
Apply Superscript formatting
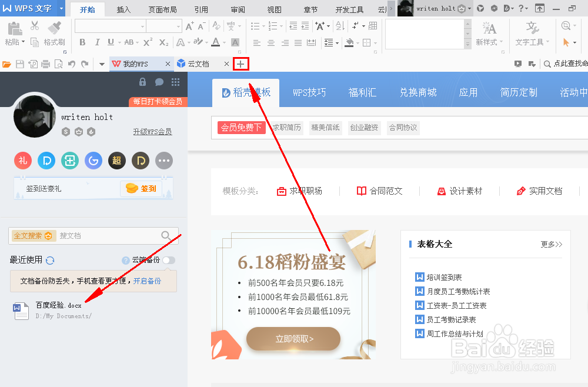click(x=148, y=42)
